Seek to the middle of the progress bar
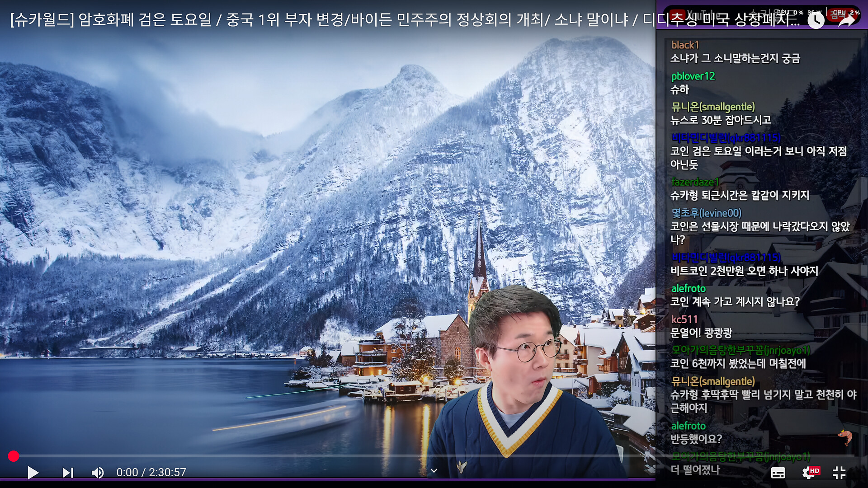 434,456
